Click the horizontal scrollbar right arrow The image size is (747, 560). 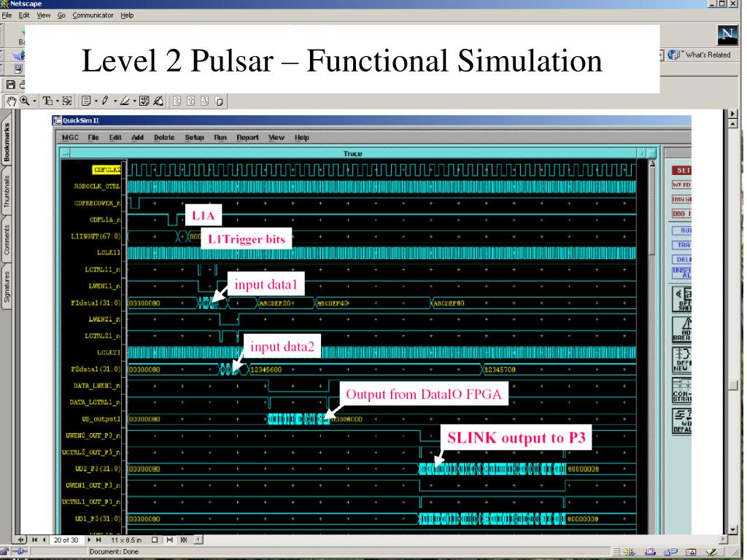pos(723,540)
